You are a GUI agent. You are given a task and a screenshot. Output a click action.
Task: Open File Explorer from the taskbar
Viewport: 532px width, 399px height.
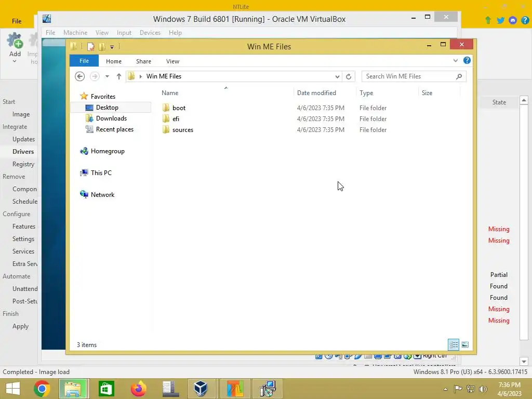click(74, 389)
